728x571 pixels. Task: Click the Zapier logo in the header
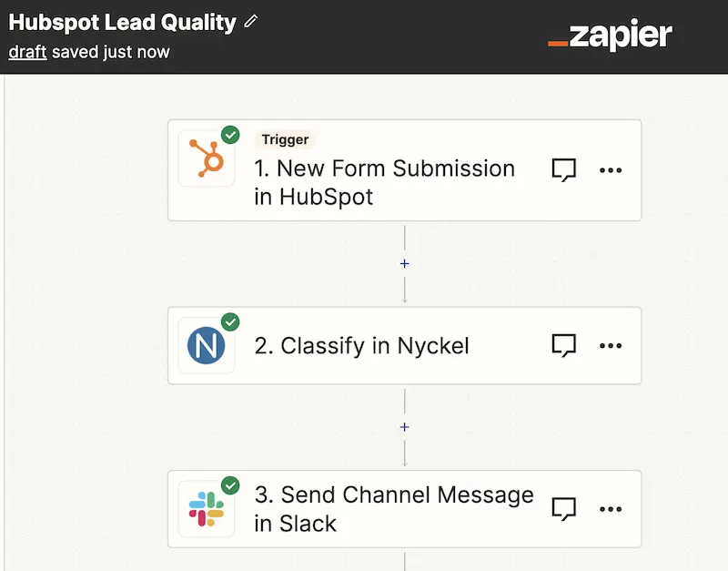(x=610, y=35)
